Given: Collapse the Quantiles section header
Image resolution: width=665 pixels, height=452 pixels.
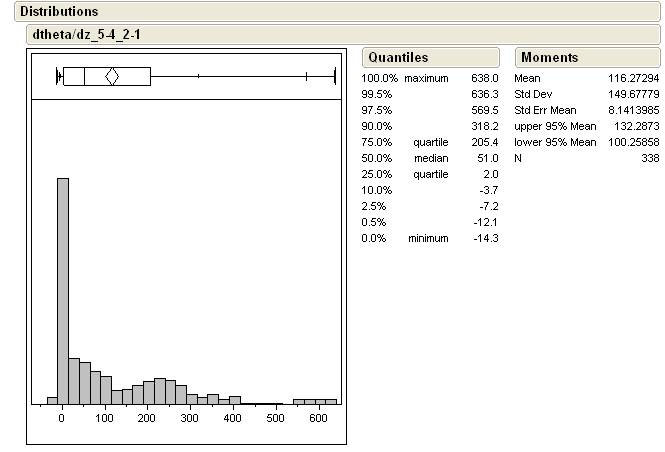Looking at the screenshot, I should pyautogui.click(x=397, y=58).
